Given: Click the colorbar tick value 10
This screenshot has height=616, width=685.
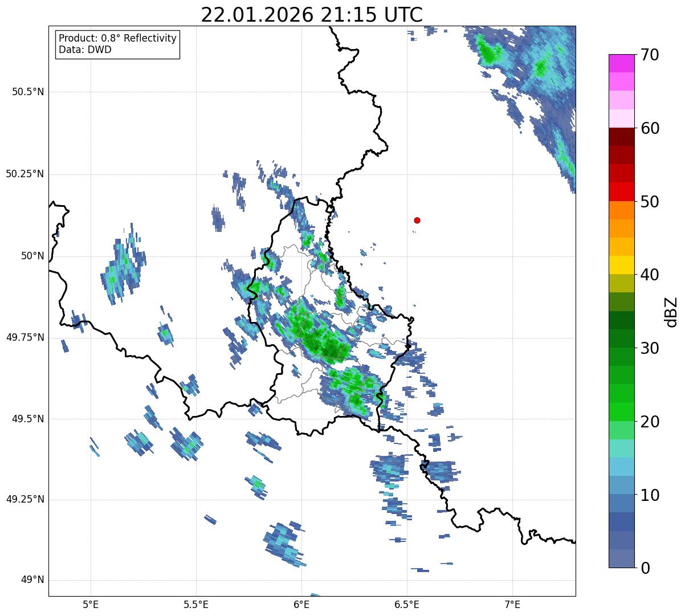Looking at the screenshot, I should click(650, 495).
